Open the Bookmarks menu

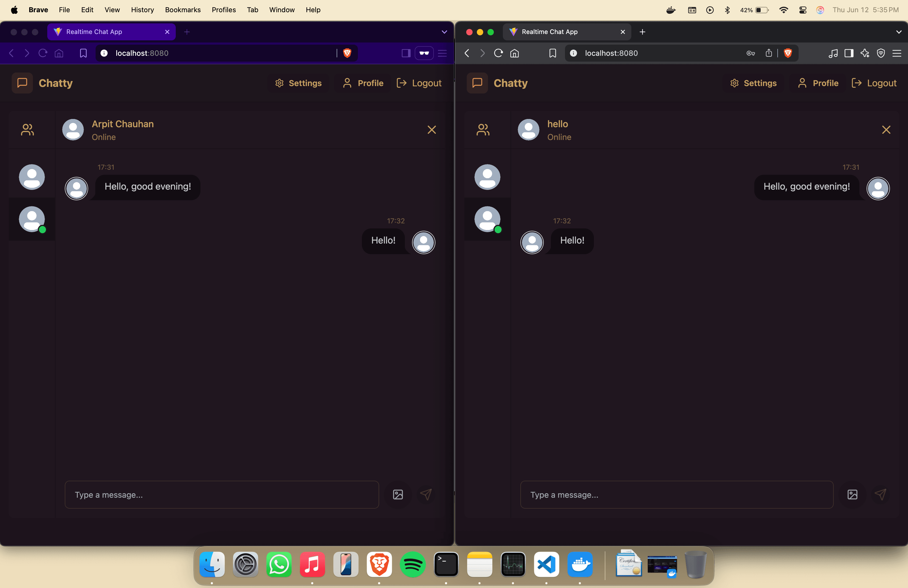tap(183, 10)
